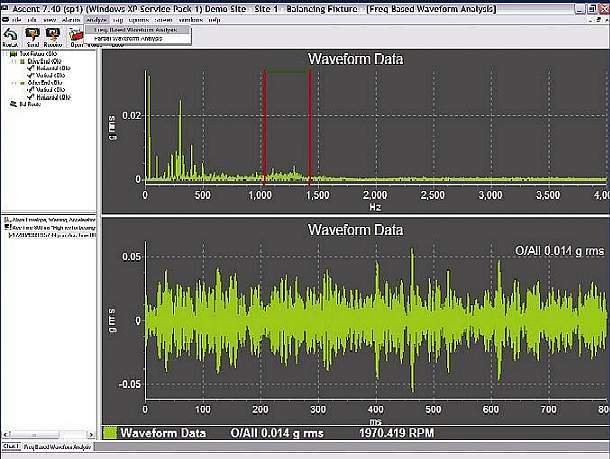Choose Freq Based Waveform Analysis from the menu

(134, 29)
